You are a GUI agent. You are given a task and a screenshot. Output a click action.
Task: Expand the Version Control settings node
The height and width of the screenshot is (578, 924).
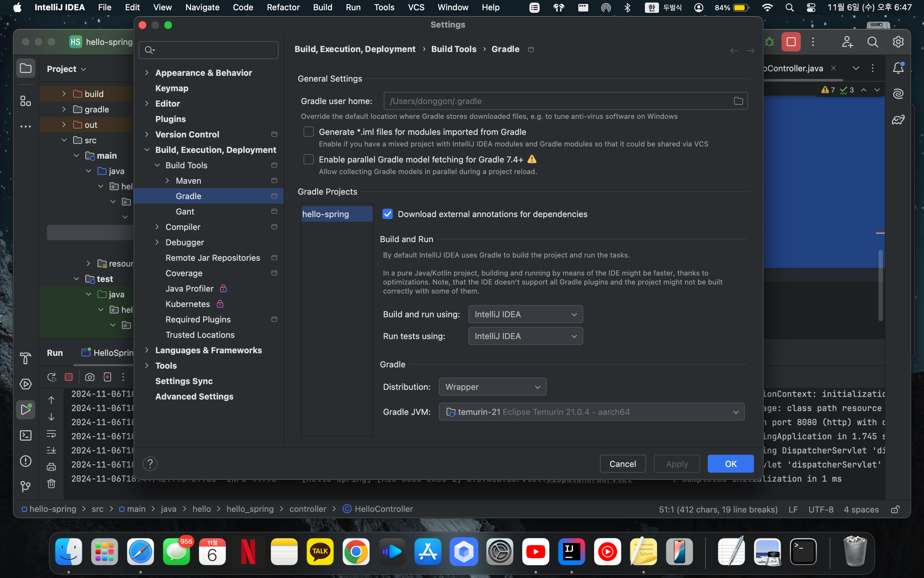tap(147, 134)
